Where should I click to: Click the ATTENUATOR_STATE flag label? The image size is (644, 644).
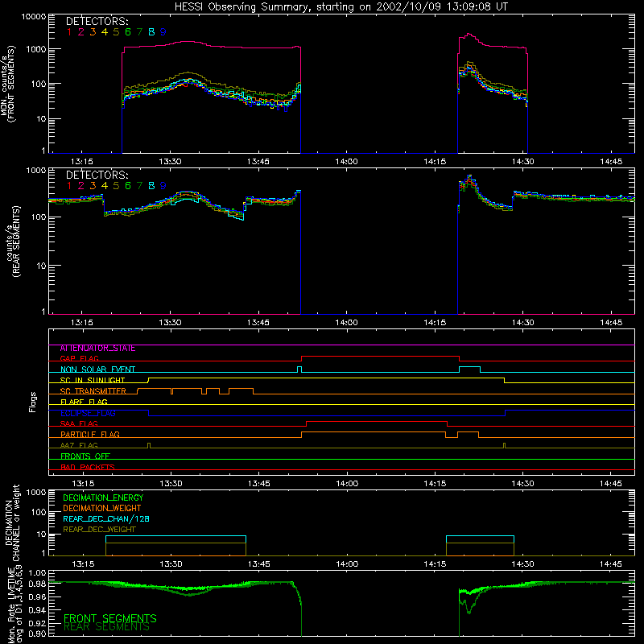coord(97,349)
